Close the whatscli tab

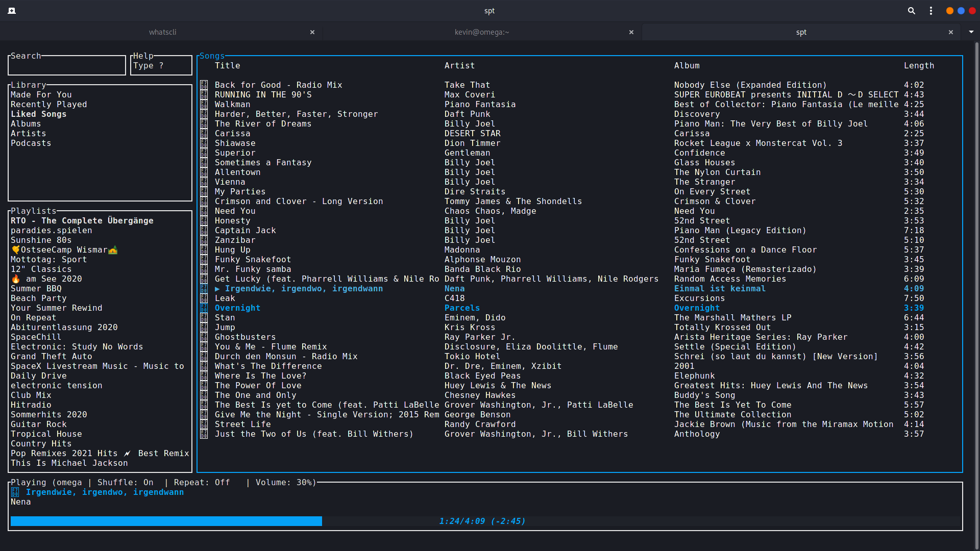click(x=312, y=32)
